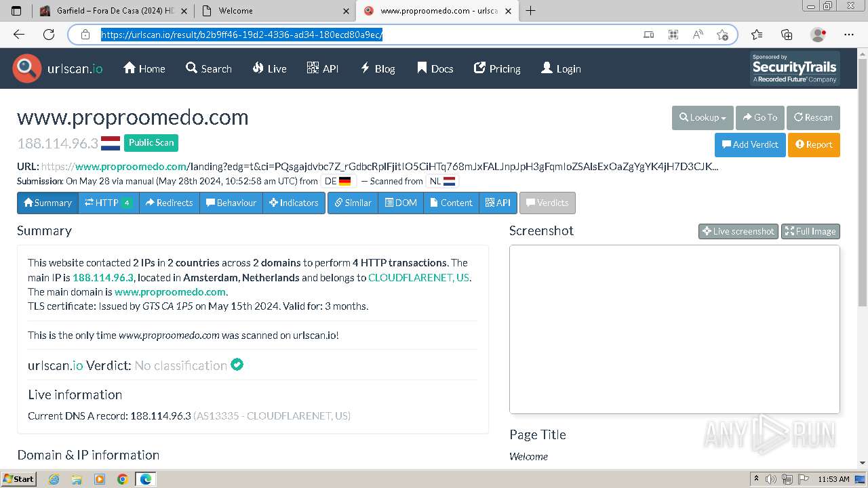Select the Similar tab
The height and width of the screenshot is (488, 868).
(x=353, y=203)
